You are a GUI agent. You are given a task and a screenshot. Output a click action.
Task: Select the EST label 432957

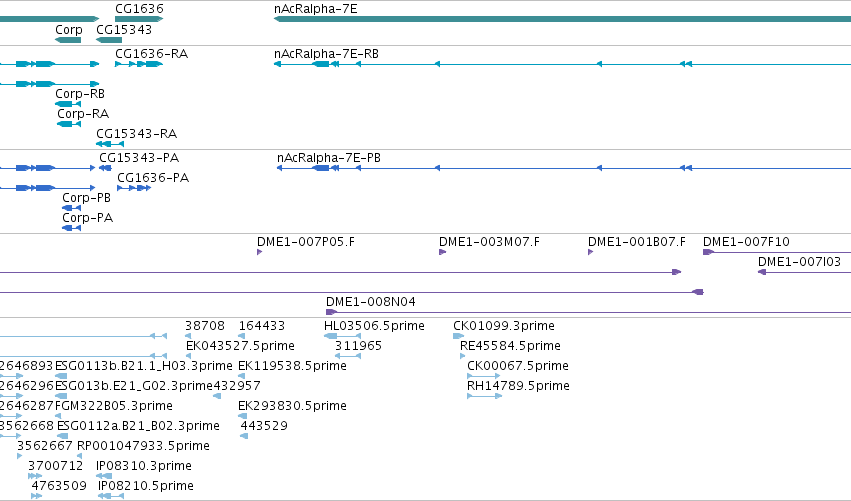point(237,386)
